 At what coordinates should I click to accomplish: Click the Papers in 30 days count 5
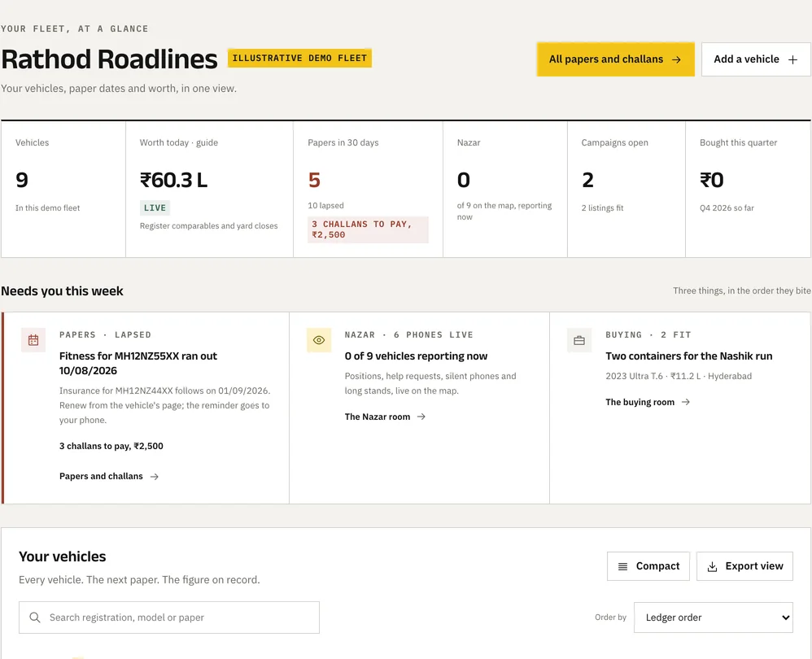click(314, 180)
